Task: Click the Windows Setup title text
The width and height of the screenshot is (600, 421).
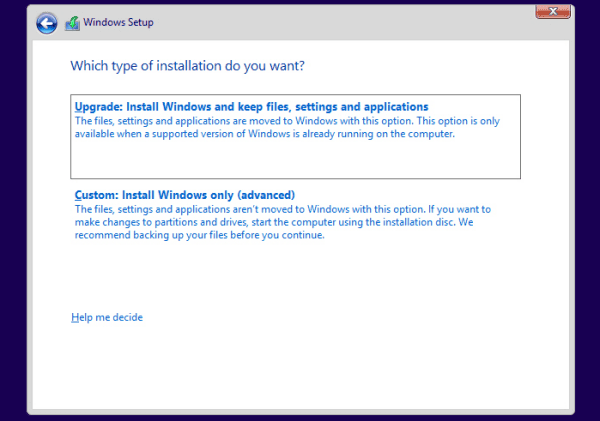Action: [118, 23]
